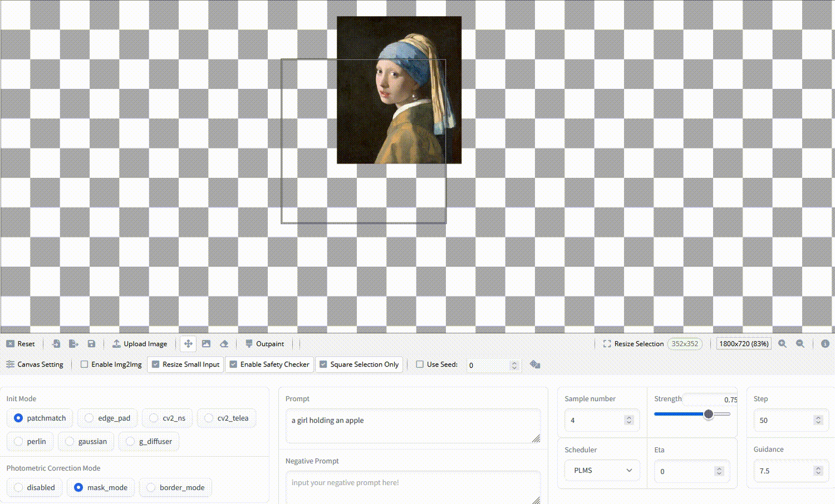Click the export canvas icon

pyautogui.click(x=73, y=344)
